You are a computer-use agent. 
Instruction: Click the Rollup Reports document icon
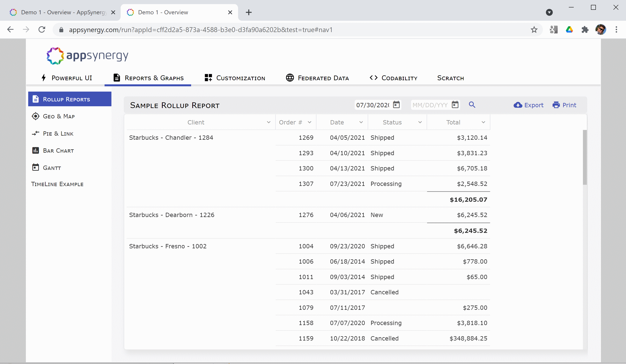click(x=35, y=99)
